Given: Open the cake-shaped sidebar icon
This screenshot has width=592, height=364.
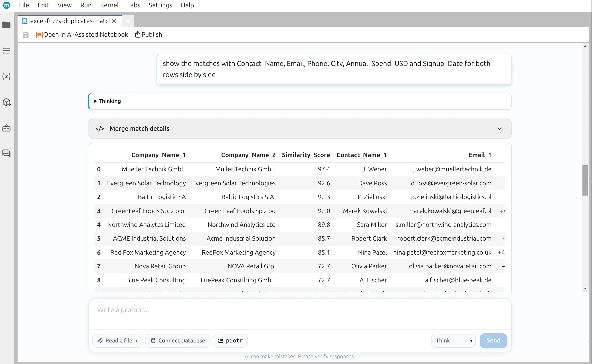Looking at the screenshot, I should [x=6, y=128].
